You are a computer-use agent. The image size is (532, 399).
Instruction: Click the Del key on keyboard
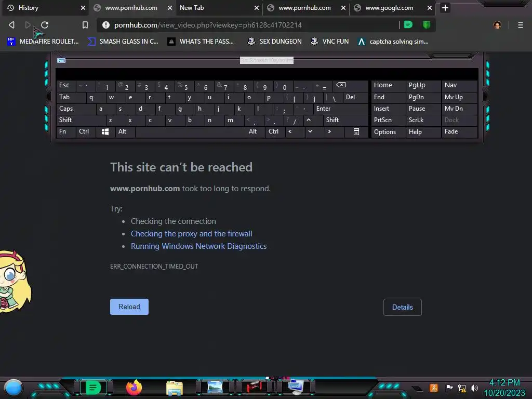[x=355, y=97]
